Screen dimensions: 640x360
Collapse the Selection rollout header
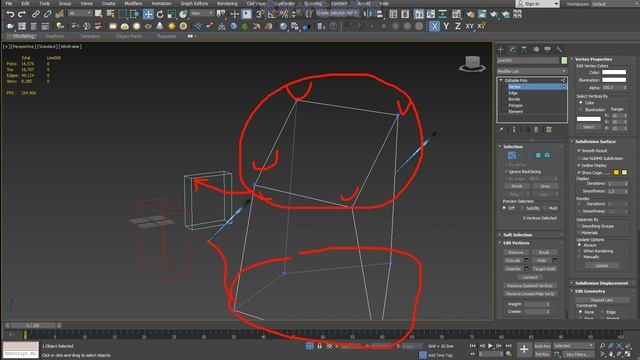pos(513,147)
